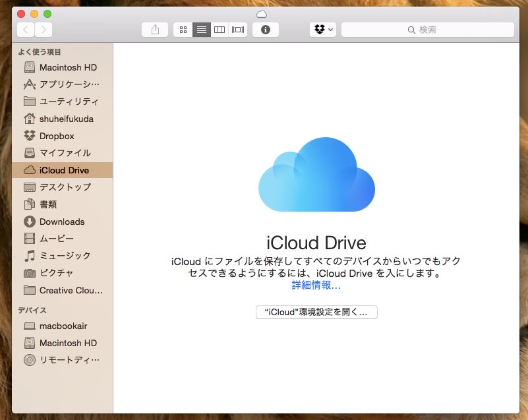Switch to list view
528x420 pixels.
(x=202, y=30)
